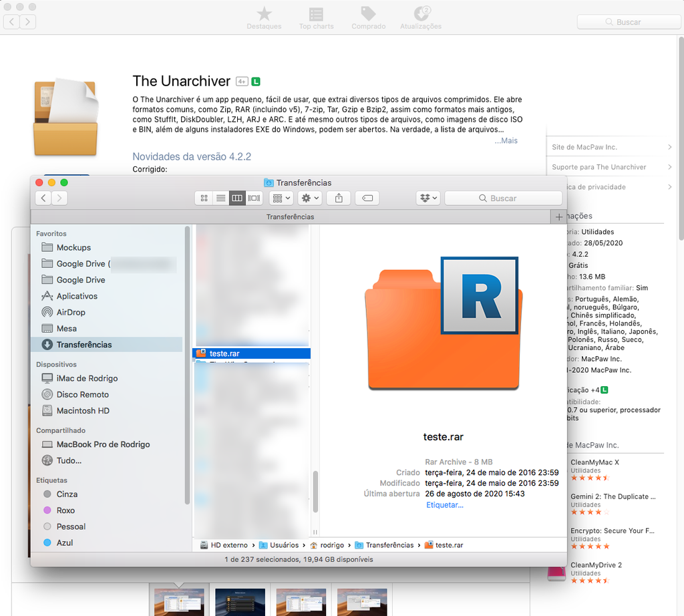The width and height of the screenshot is (684, 616).
Task: Click the Finder Buscar search field
Action: pyautogui.click(x=504, y=198)
